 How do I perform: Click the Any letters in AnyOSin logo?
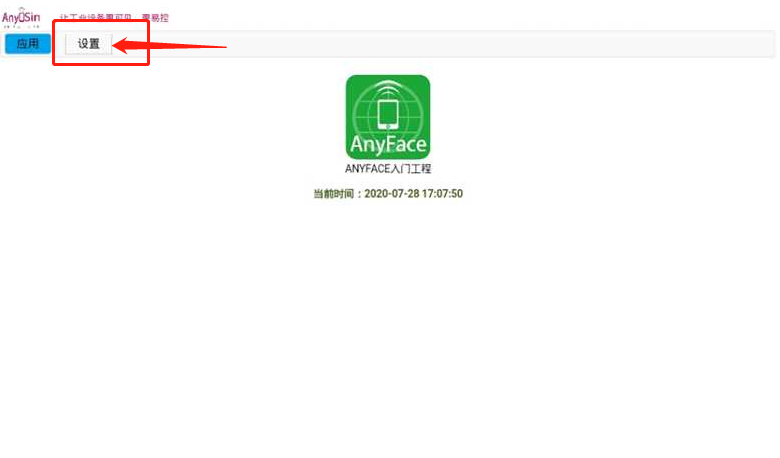[x=10, y=16]
